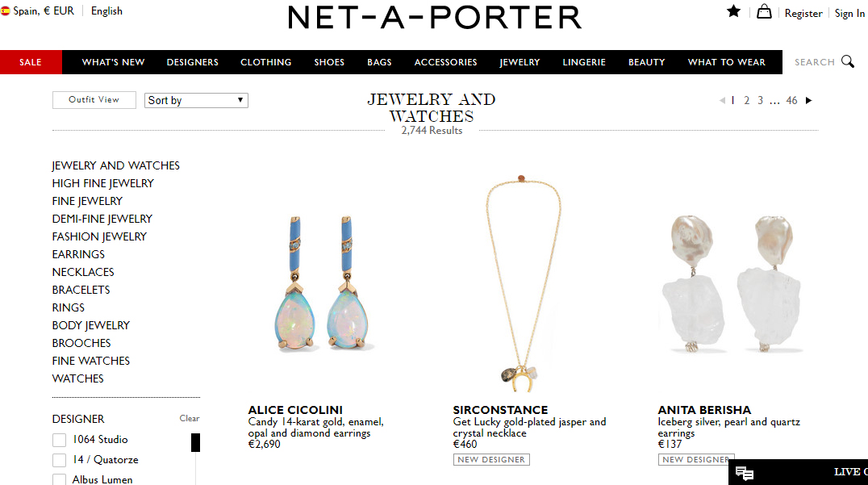
Task: Select the EARRINGS category link
Action: coord(78,254)
